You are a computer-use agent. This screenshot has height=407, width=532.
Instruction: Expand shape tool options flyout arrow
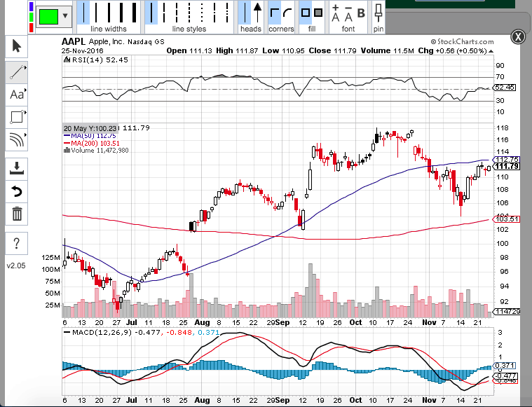(25, 113)
